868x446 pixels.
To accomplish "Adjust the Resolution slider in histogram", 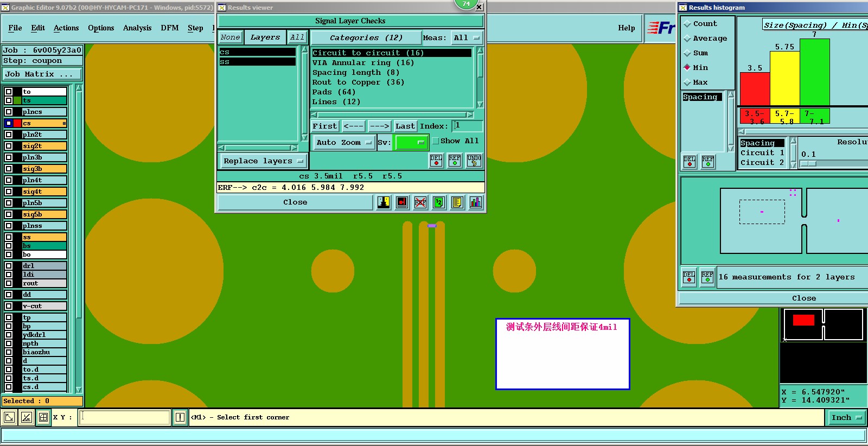I will [808, 163].
